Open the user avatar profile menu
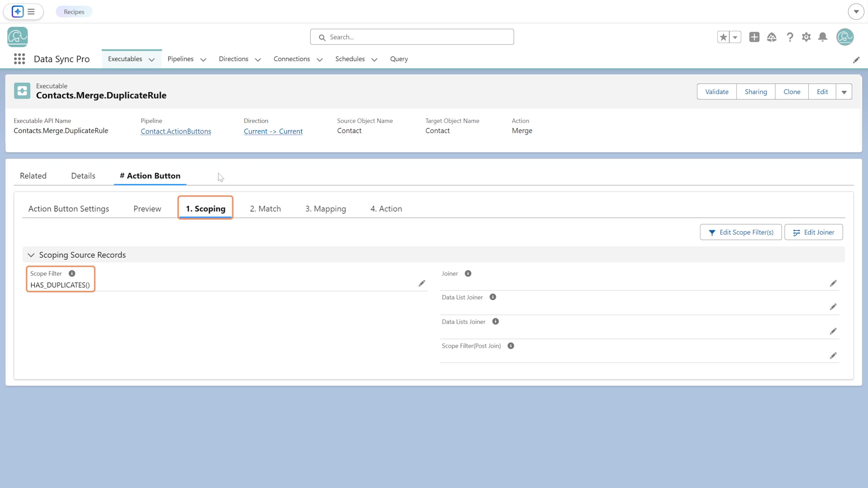The height and width of the screenshot is (488, 868). point(845,37)
